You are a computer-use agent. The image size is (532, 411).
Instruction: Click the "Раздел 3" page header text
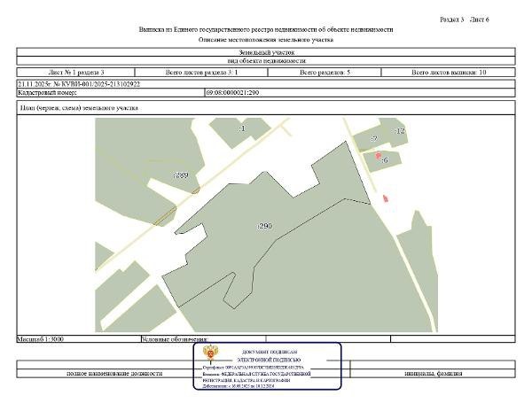pyautogui.click(x=451, y=19)
